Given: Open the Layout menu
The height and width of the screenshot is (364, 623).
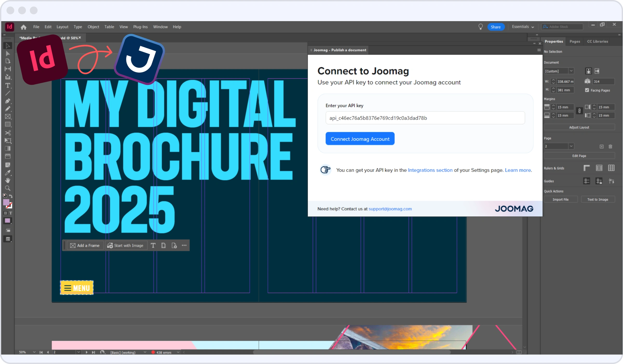Looking at the screenshot, I should pyautogui.click(x=62, y=27).
